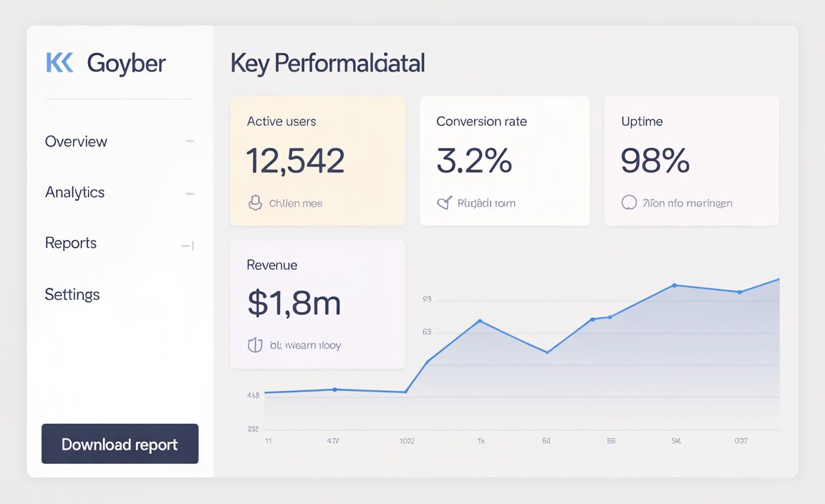The height and width of the screenshot is (504, 825).
Task: Click the highest data point on the chart
Action: click(674, 285)
